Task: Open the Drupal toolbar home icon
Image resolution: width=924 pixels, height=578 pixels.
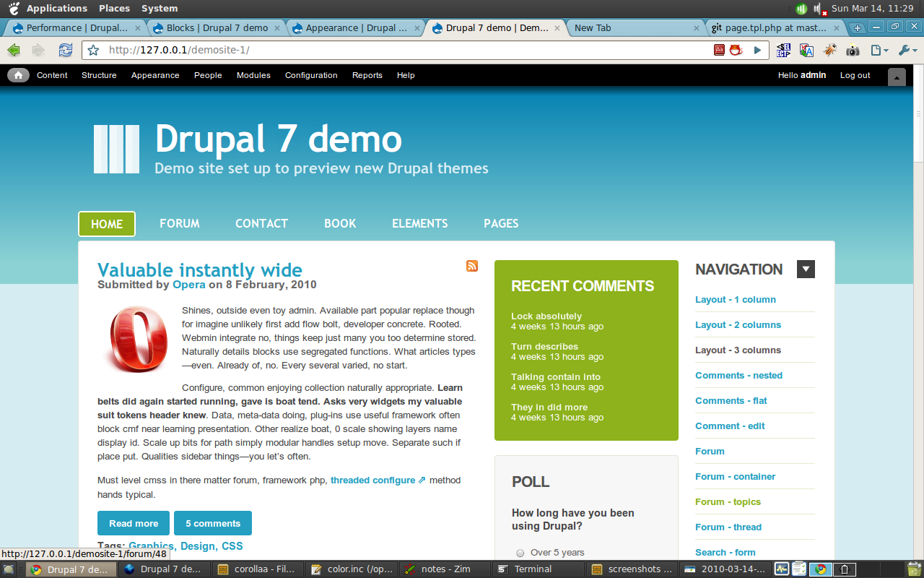Action: [18, 75]
